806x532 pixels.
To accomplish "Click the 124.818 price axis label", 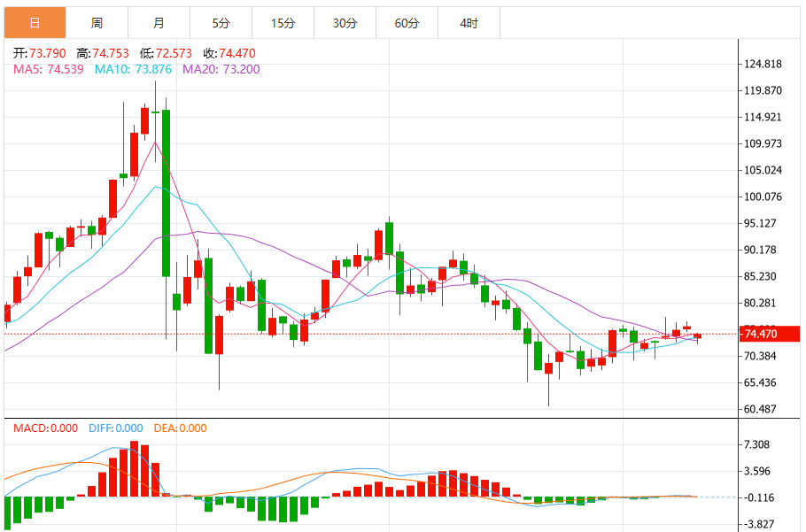I will point(763,65).
